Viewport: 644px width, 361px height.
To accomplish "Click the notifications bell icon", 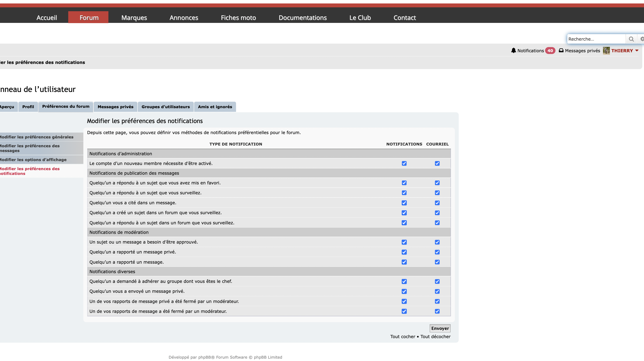I will tap(514, 51).
